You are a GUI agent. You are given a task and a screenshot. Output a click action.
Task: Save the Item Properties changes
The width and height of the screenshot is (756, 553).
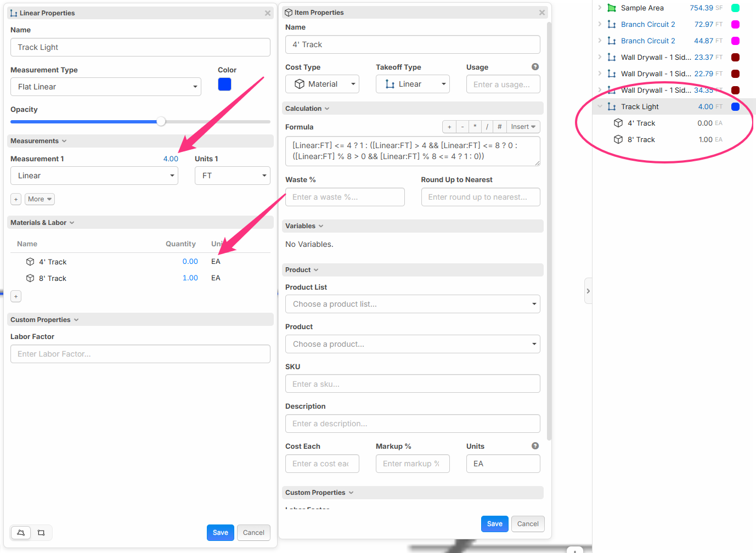click(494, 524)
